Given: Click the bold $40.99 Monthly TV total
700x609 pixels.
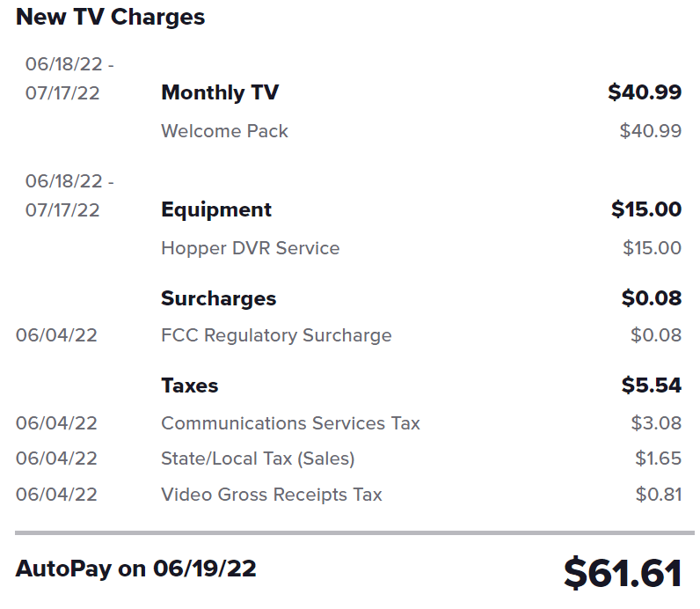Looking at the screenshot, I should 645,92.
